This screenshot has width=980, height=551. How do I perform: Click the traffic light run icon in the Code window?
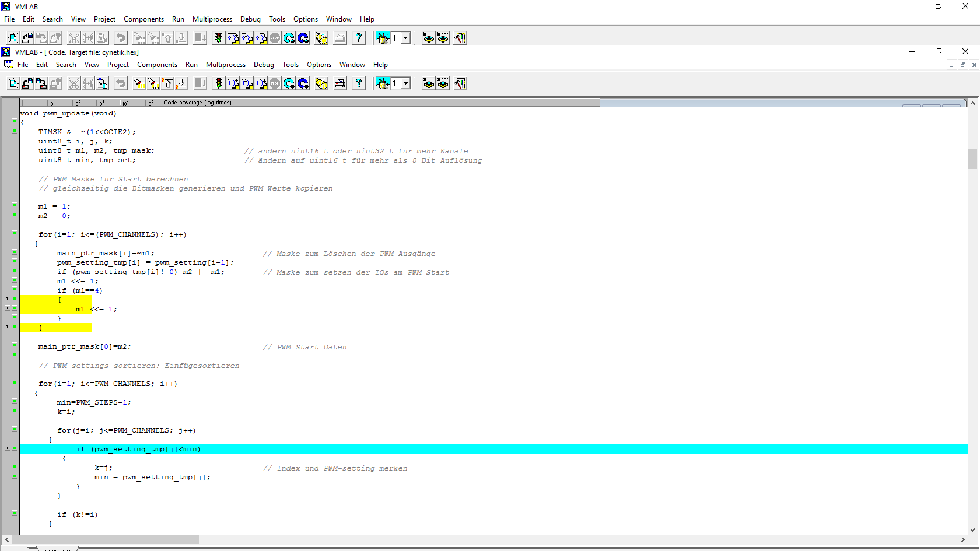tap(219, 83)
